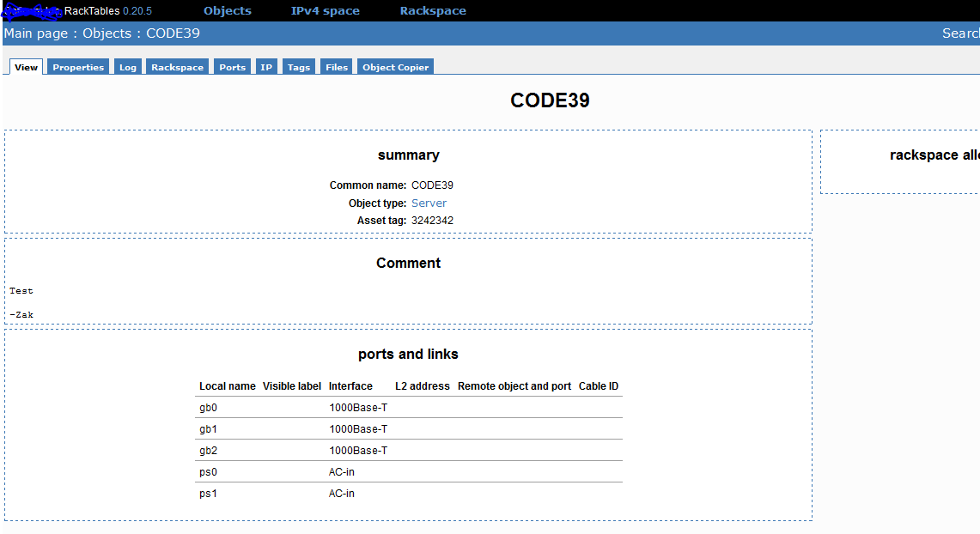
Task: Open the IPv4 space navigation link
Action: click(x=325, y=11)
